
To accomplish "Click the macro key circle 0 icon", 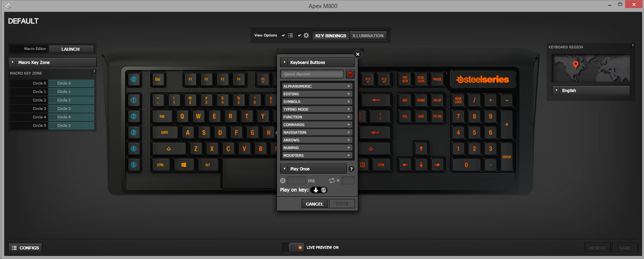I will (133, 80).
